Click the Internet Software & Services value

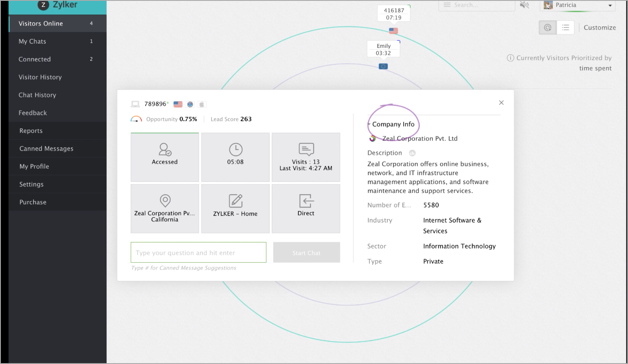point(452,225)
